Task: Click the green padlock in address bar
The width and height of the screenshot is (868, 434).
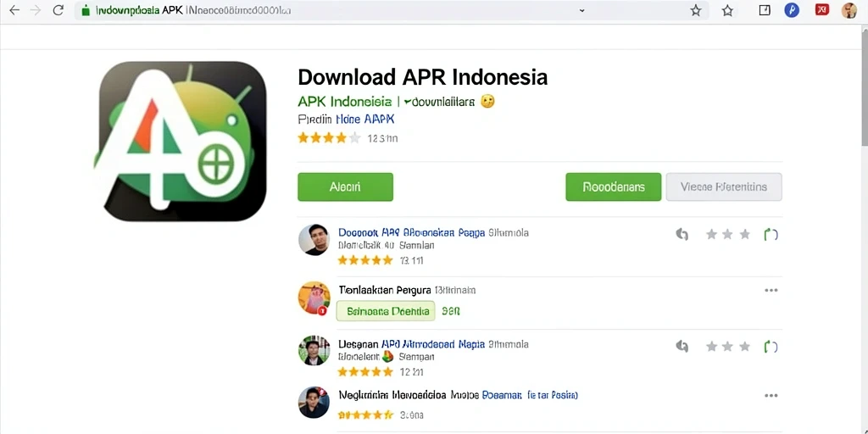Action: [x=86, y=10]
